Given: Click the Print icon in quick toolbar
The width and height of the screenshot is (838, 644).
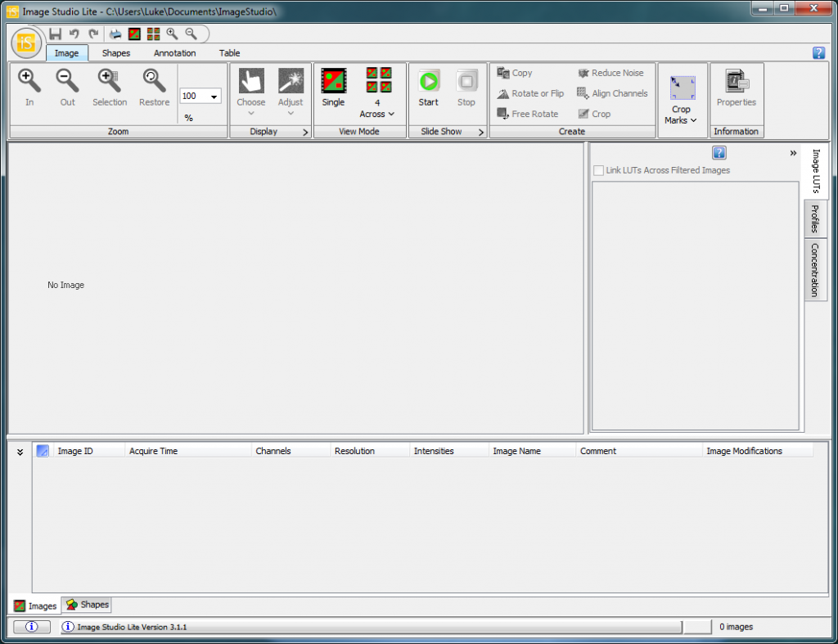Looking at the screenshot, I should pos(115,34).
